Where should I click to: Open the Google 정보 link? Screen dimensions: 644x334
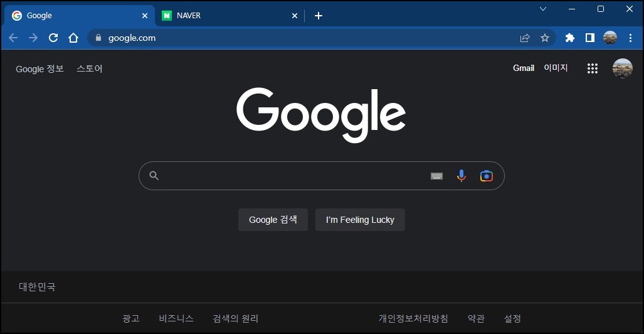coord(40,68)
